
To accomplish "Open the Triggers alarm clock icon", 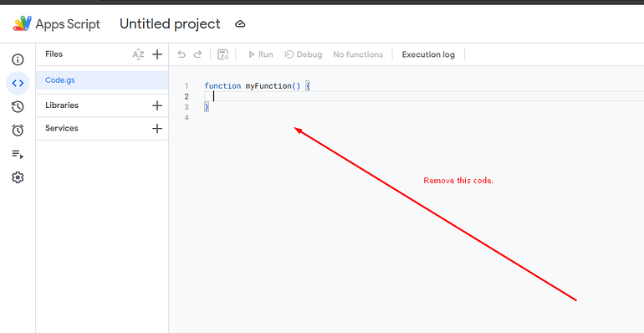I will [x=18, y=131].
